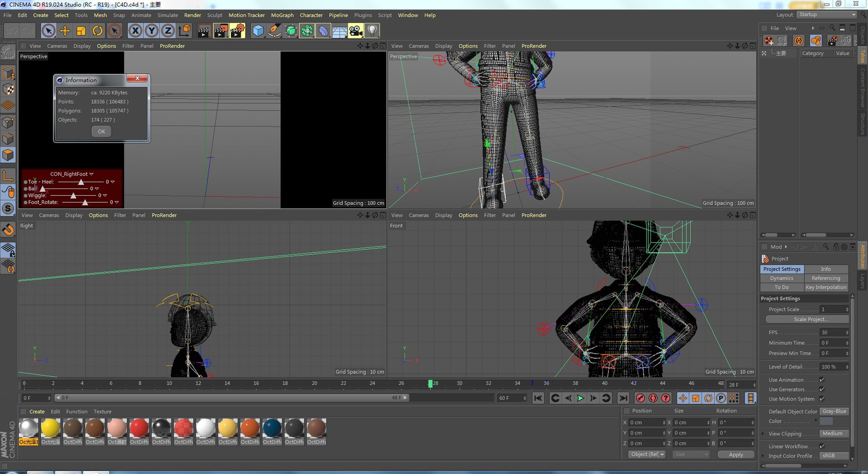
Task: Play the animation forwards
Action: [580, 398]
